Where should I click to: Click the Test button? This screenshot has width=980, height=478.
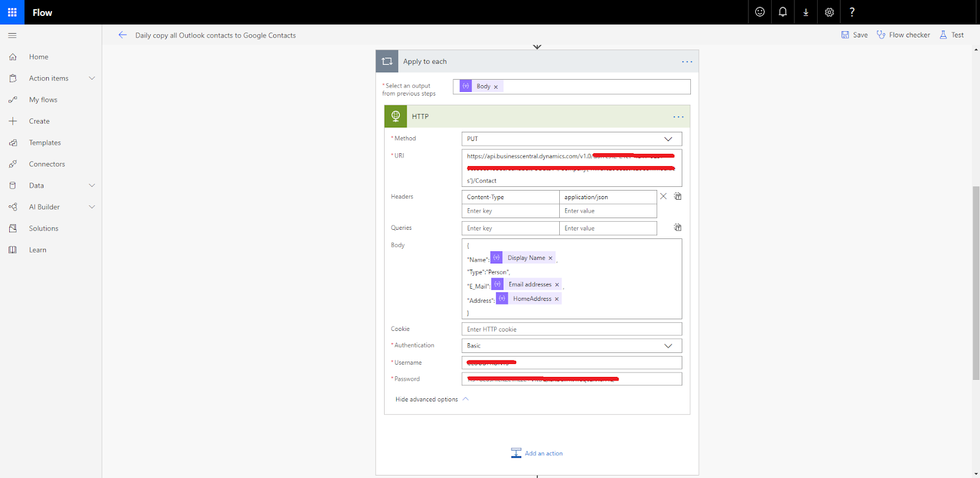(x=952, y=35)
